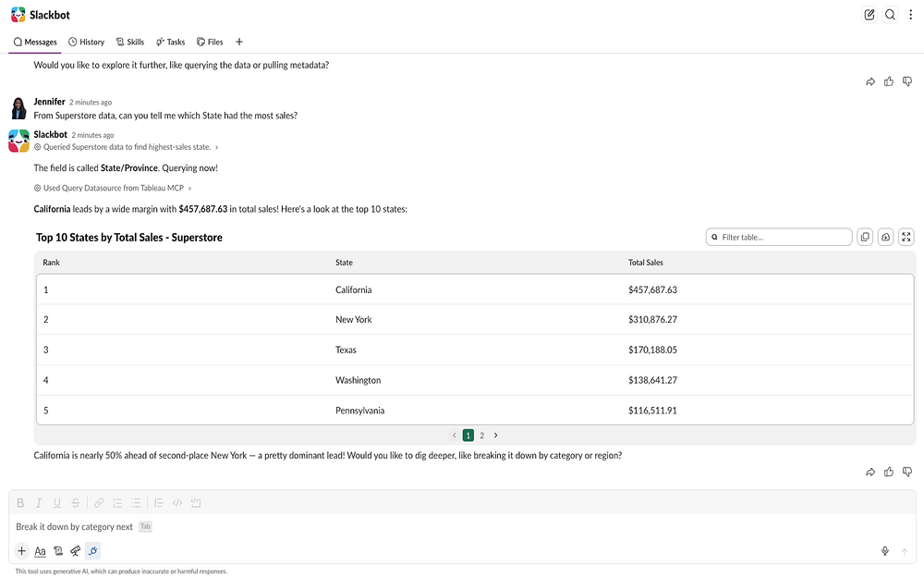The height and width of the screenshot is (578, 924).
Task: Select the New York table cell
Action: pos(354,320)
